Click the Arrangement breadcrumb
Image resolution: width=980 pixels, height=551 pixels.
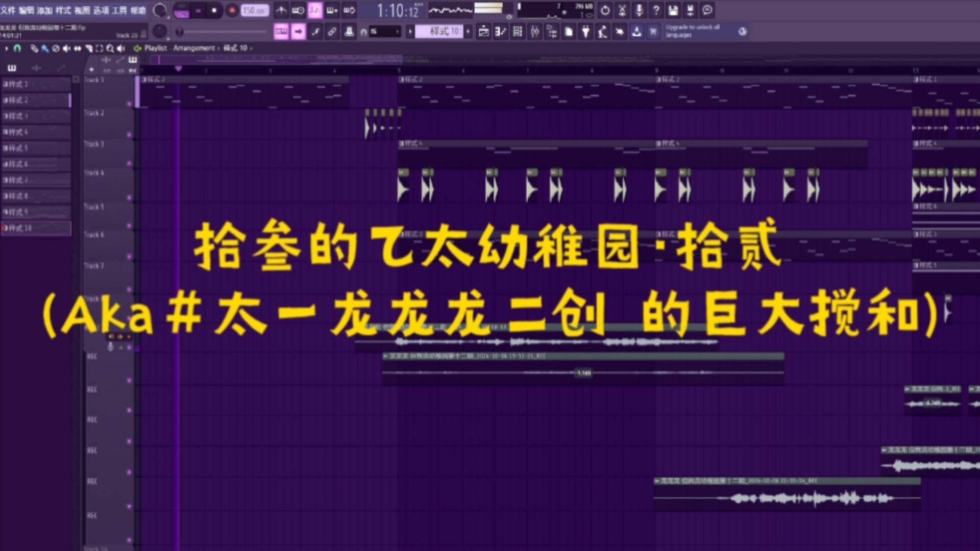coord(194,48)
